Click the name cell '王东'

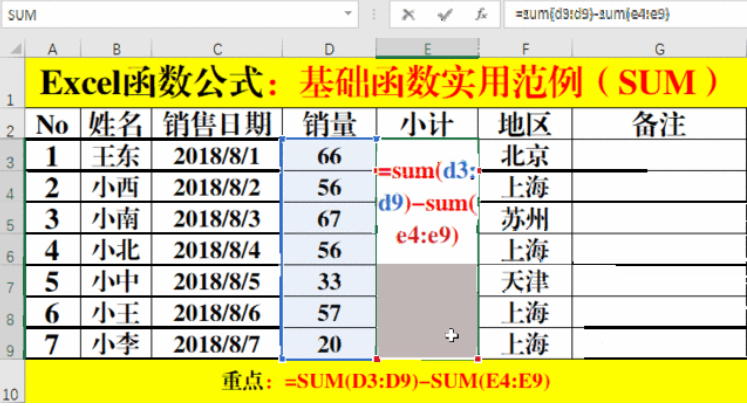coord(116,156)
